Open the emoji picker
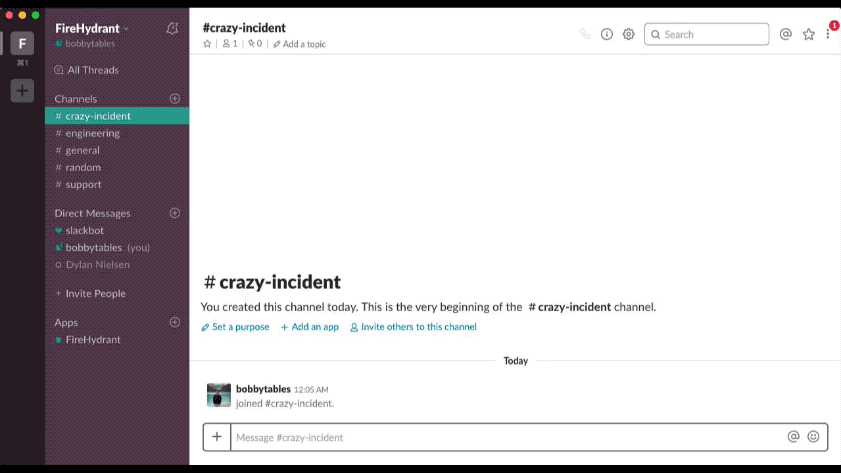841x473 pixels. pyautogui.click(x=814, y=437)
